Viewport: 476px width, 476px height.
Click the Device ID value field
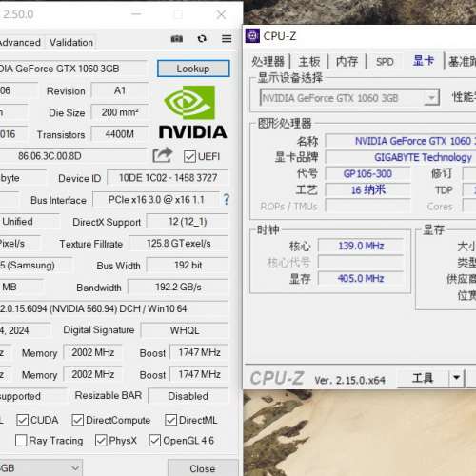[168, 178]
